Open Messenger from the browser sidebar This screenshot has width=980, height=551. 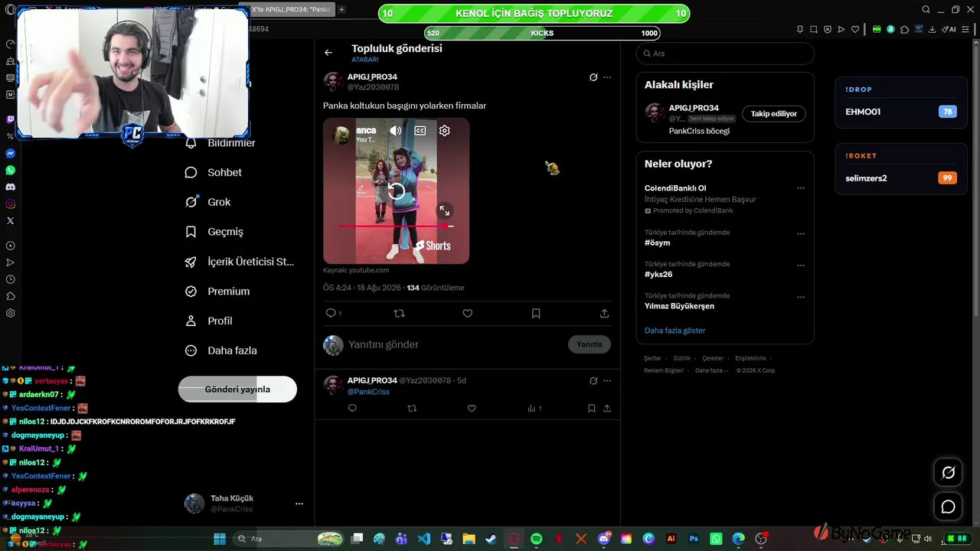coord(11,153)
